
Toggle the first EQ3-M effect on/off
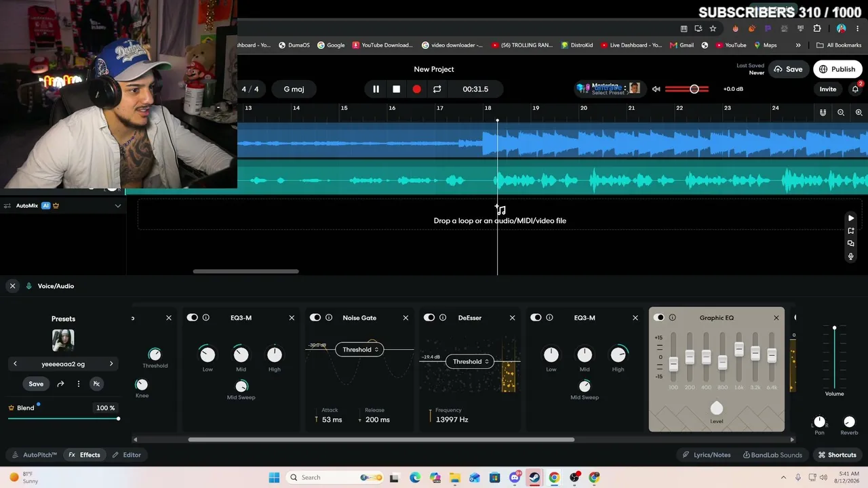(x=193, y=317)
